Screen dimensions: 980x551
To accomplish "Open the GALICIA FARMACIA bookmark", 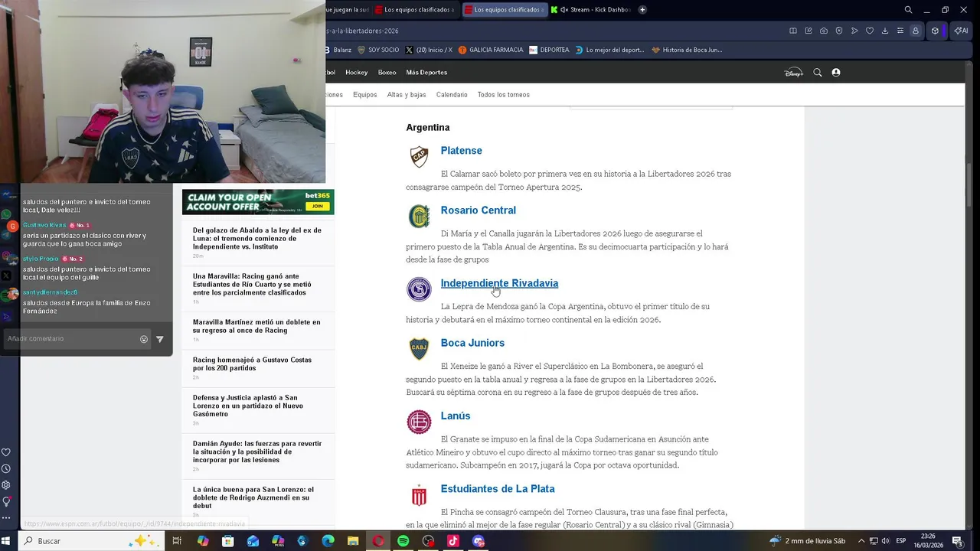I will pos(491,50).
